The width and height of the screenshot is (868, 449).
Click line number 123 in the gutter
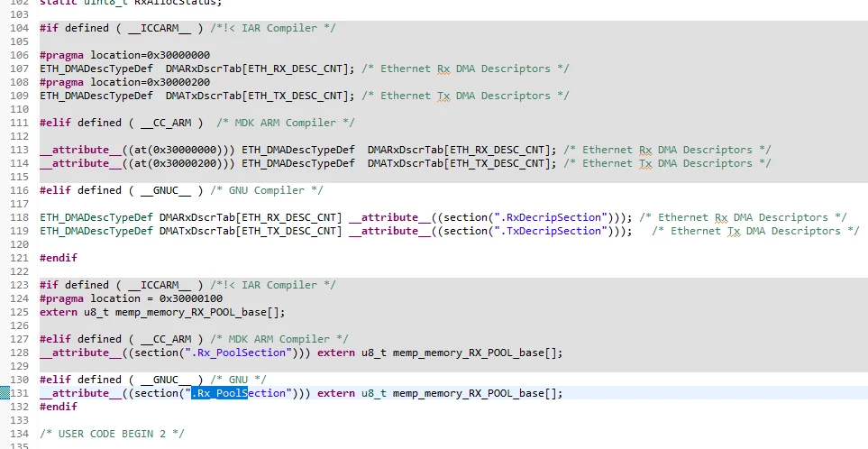tap(19, 285)
